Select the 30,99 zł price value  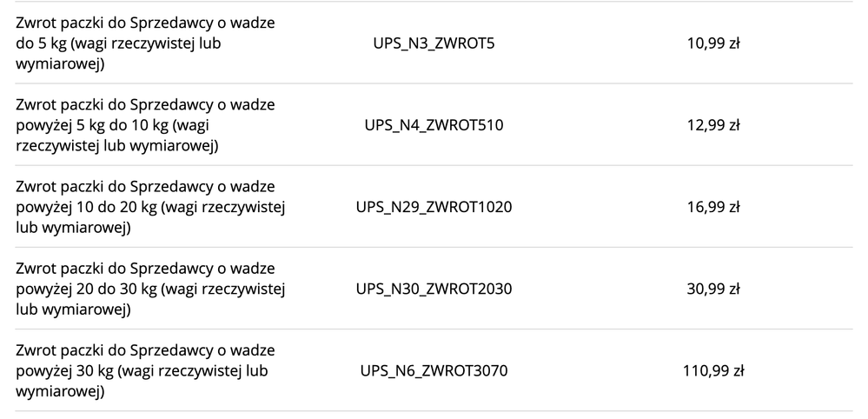pyautogui.click(x=712, y=289)
